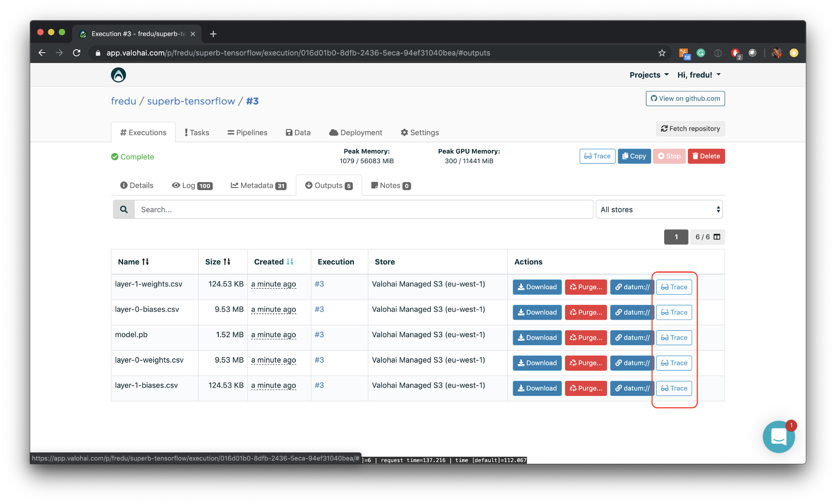Image resolution: width=836 pixels, height=504 pixels.
Task: Copy datum:// link for model.pb
Action: click(631, 338)
